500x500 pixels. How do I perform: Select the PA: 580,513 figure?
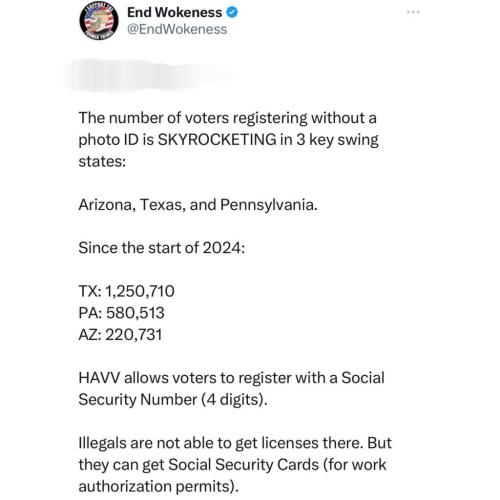(x=121, y=313)
